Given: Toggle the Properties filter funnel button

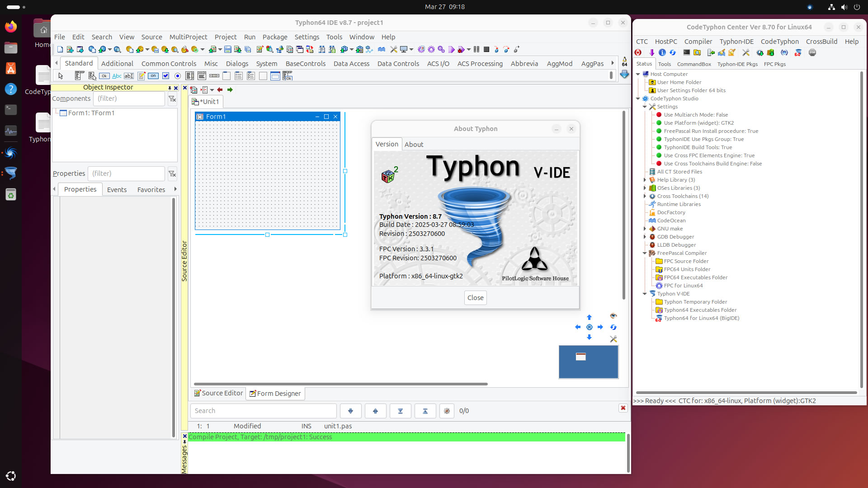Looking at the screenshot, I should 172,174.
